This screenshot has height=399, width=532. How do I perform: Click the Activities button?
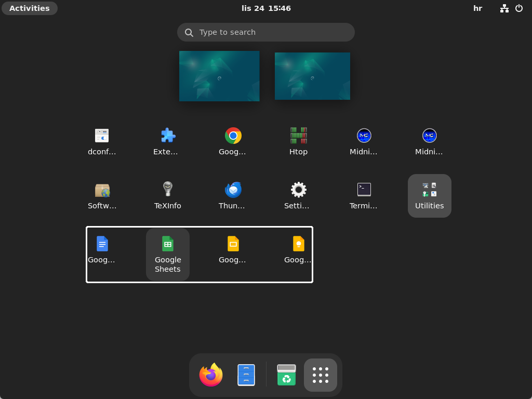(30, 8)
